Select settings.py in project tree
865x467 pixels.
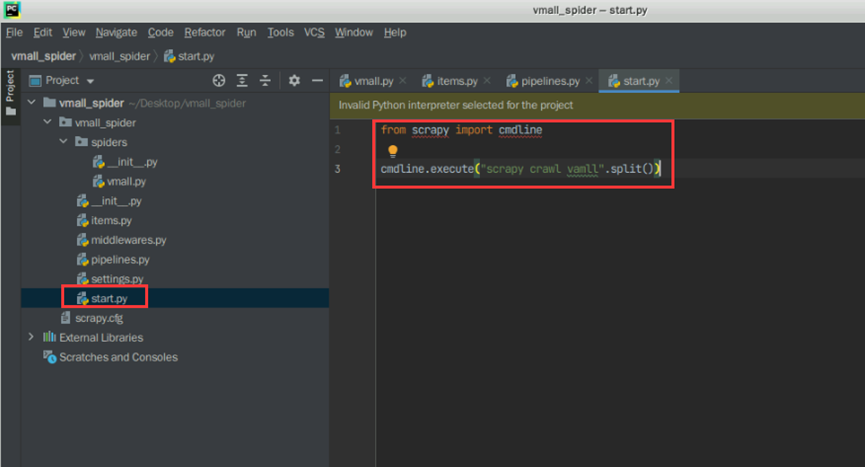117,279
